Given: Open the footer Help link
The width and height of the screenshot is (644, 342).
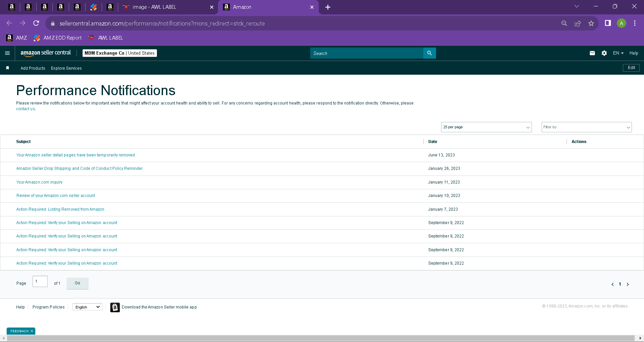Looking at the screenshot, I should [20, 307].
